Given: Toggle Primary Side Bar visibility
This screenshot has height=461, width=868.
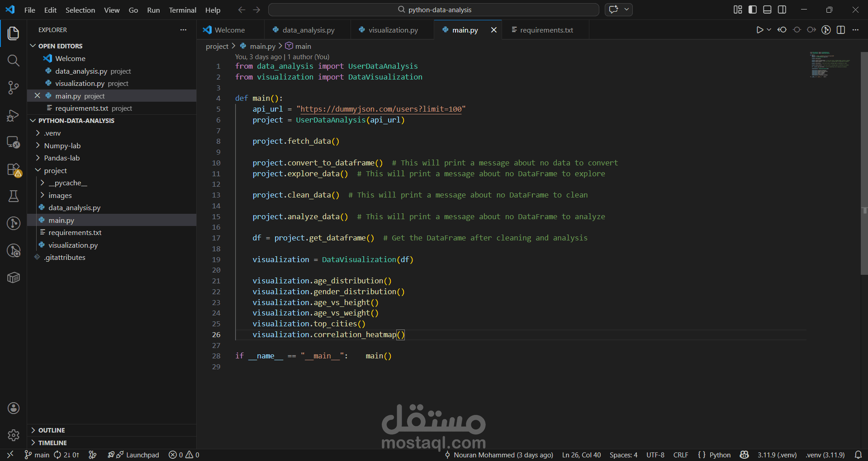Looking at the screenshot, I should click(753, 9).
